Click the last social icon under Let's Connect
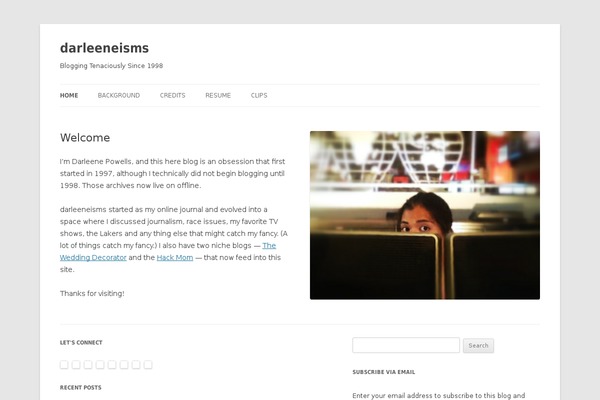Viewport: 600px width, 400px height. click(148, 365)
